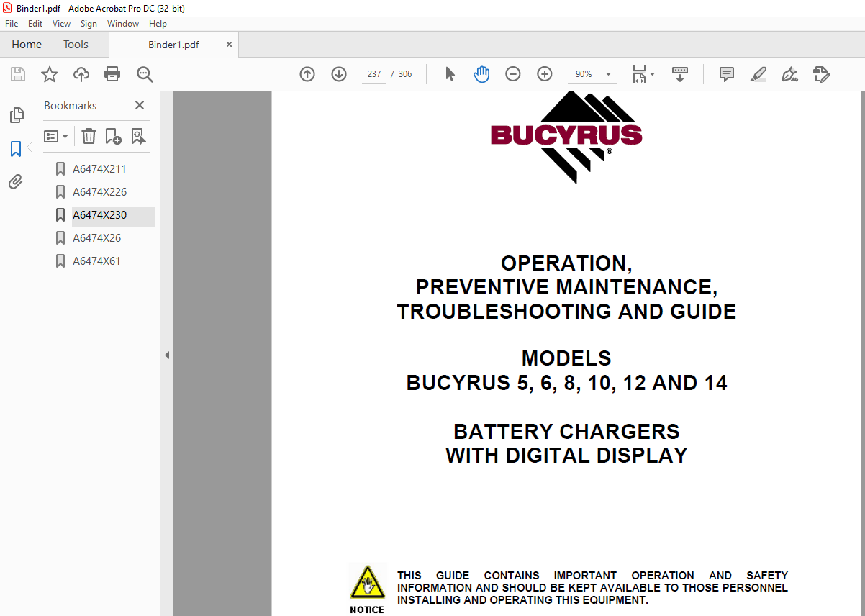Open bookmarks options dropdown menu
This screenshot has height=616, width=865.
click(x=56, y=136)
